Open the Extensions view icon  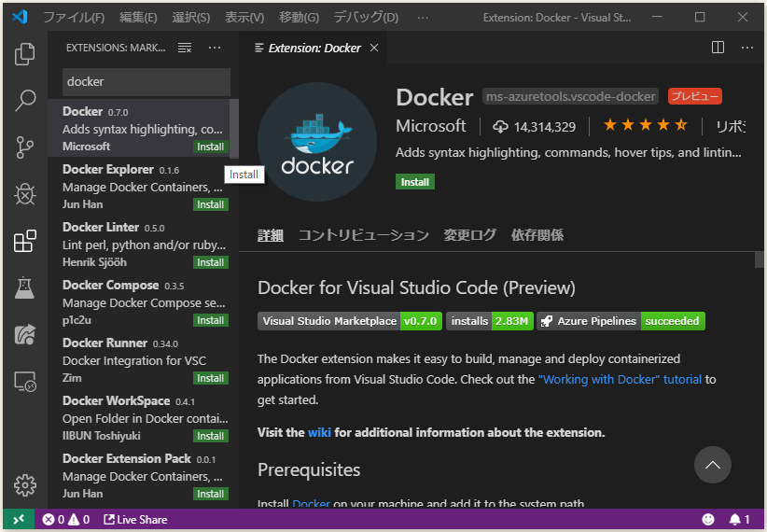click(x=24, y=241)
